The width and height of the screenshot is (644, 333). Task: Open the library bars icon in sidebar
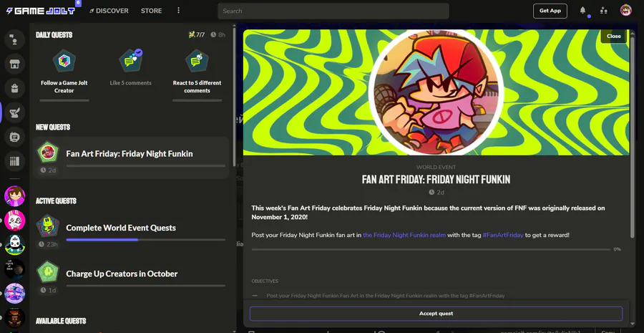click(14, 160)
